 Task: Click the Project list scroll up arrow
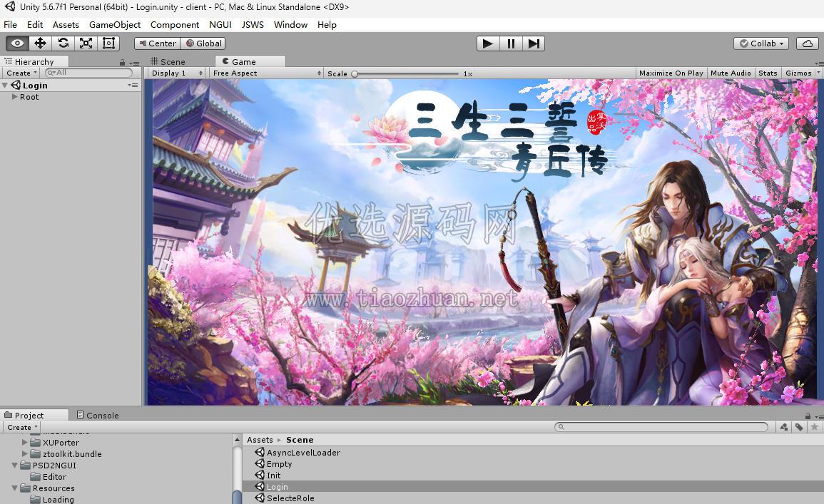(237, 439)
